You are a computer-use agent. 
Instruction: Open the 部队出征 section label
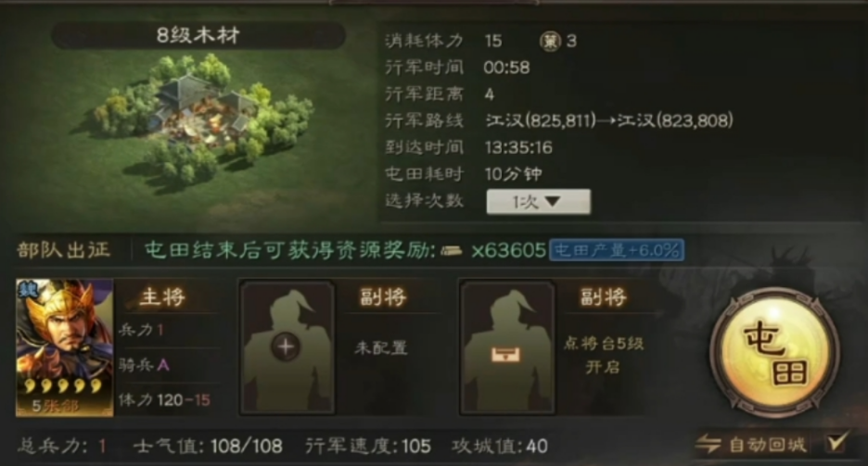(x=64, y=250)
